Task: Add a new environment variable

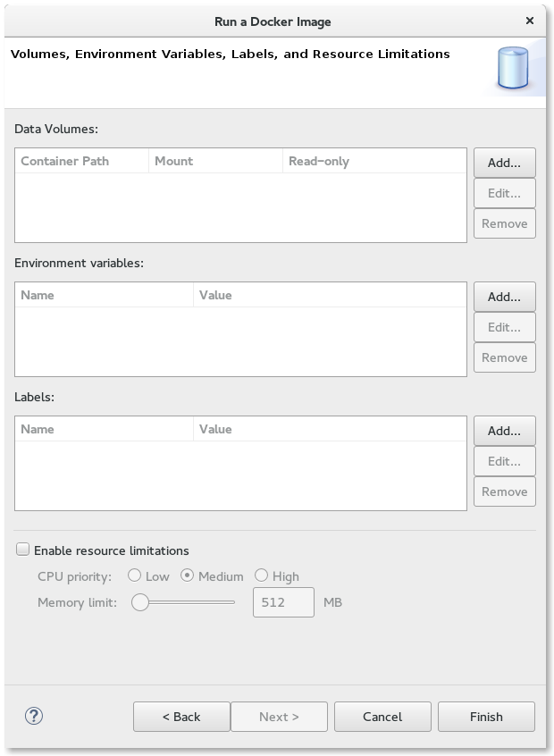Action: [504, 297]
